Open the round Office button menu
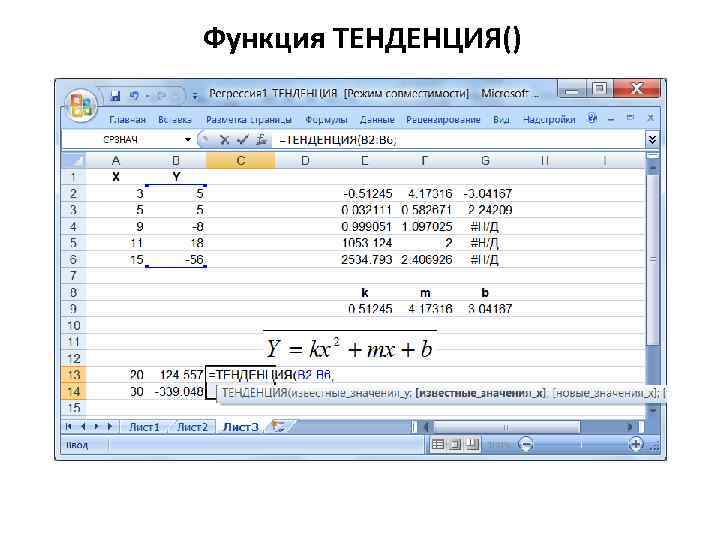This screenshot has width=720, height=540. 81,105
